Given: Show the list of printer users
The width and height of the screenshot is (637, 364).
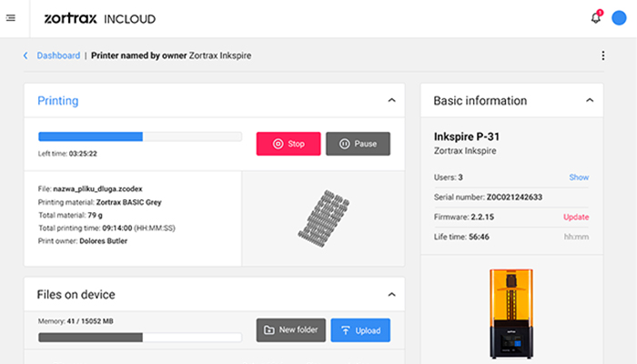Looking at the screenshot, I should (x=579, y=177).
